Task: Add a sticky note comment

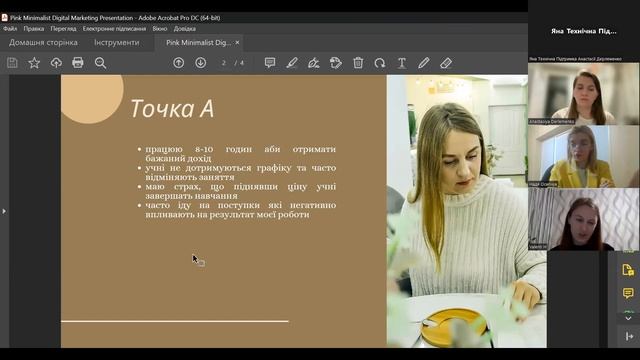Action: coord(270,63)
